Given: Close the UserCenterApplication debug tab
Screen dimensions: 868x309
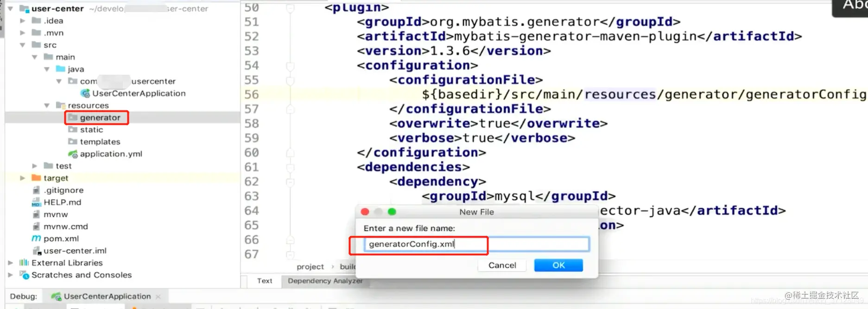Looking at the screenshot, I should 158,296.
